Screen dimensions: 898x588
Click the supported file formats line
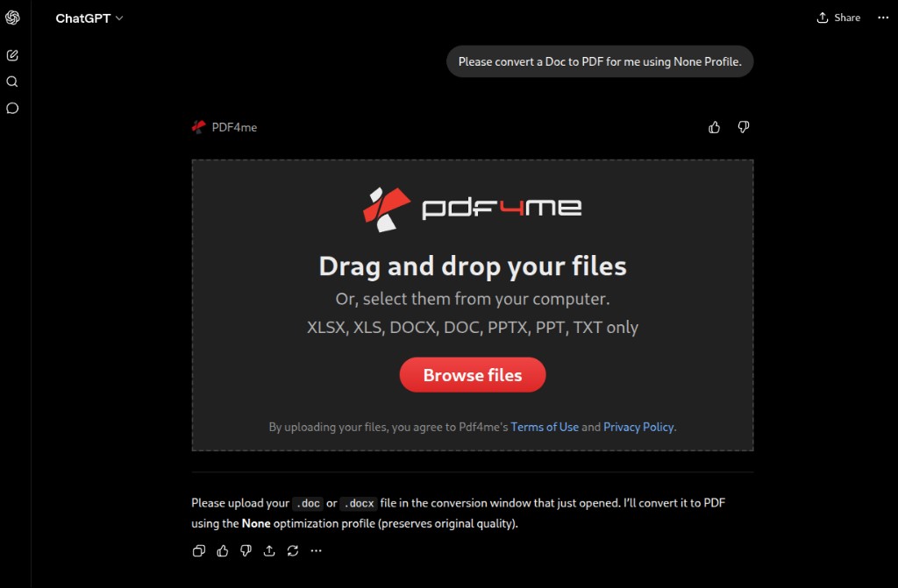point(473,328)
